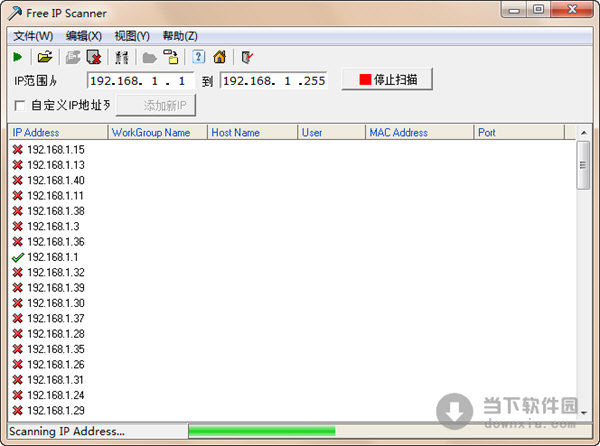Viewport: 600px width, 446px height.
Task: Select row 192.168.1.13
Action: 56,165
